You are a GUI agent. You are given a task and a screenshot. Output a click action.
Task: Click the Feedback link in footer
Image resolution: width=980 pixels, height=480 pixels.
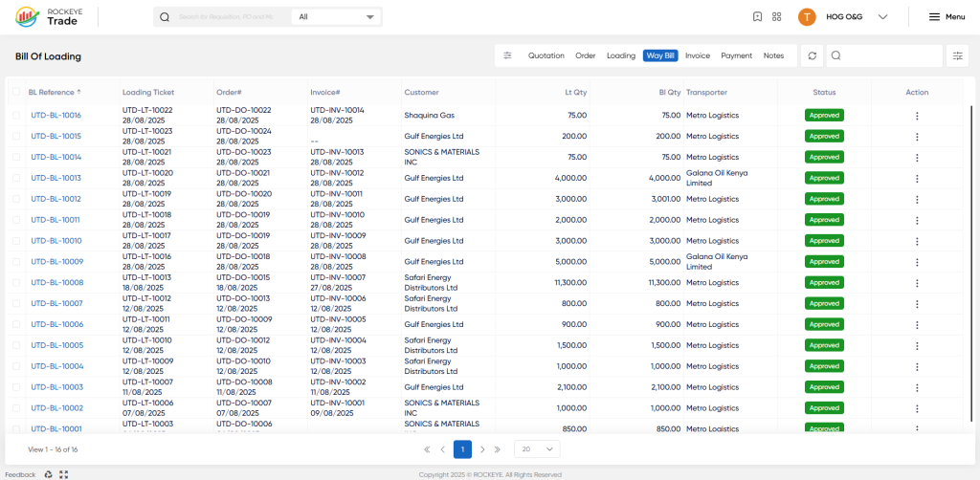pos(21,474)
